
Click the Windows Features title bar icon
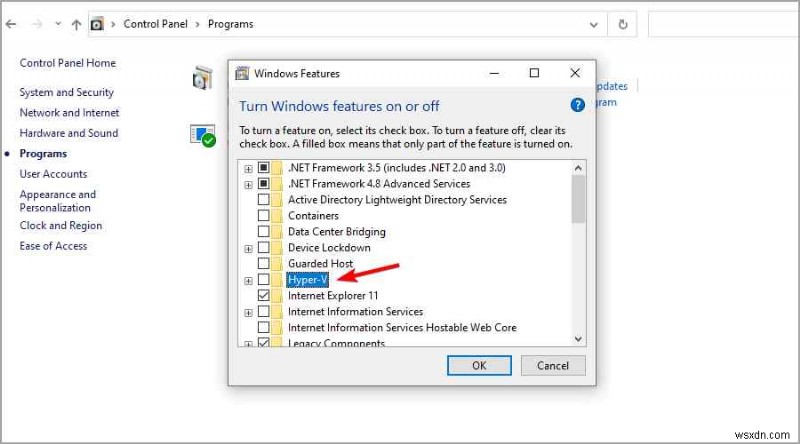[241, 73]
